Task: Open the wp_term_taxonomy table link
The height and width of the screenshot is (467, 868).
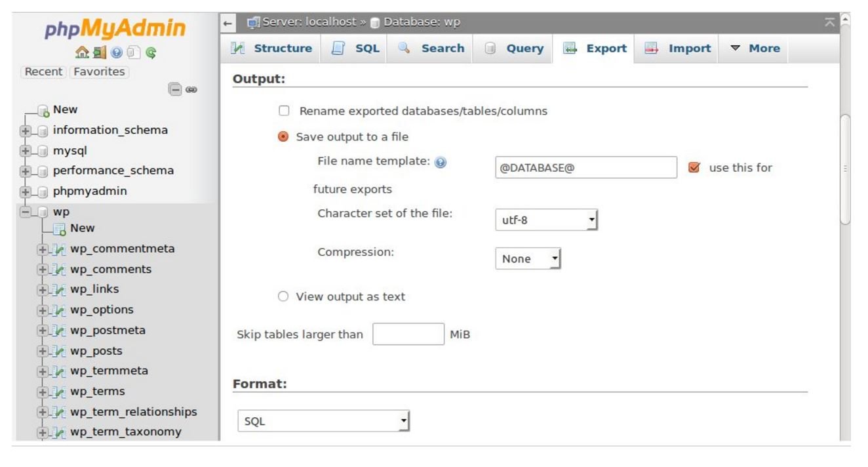Action: (x=126, y=432)
